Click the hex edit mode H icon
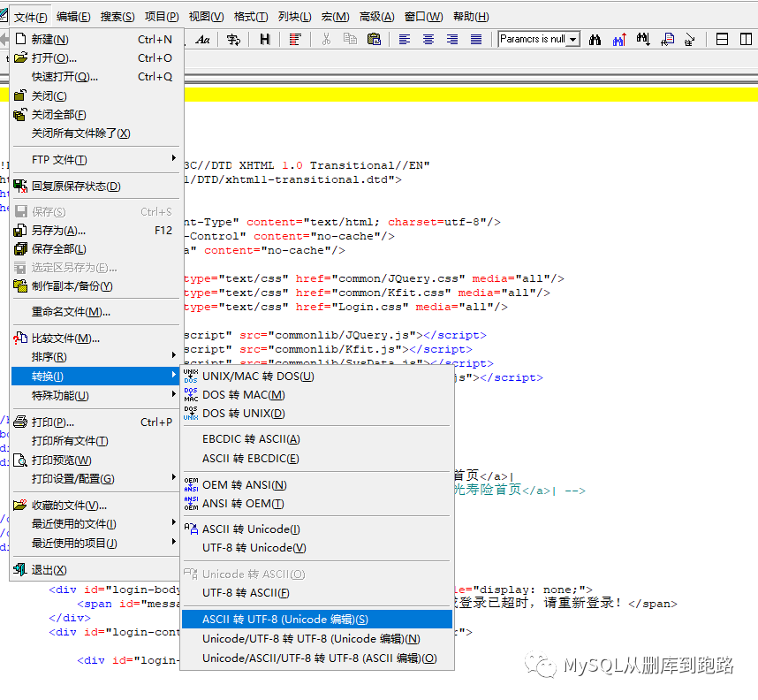The width and height of the screenshot is (758, 700). pyautogui.click(x=264, y=39)
